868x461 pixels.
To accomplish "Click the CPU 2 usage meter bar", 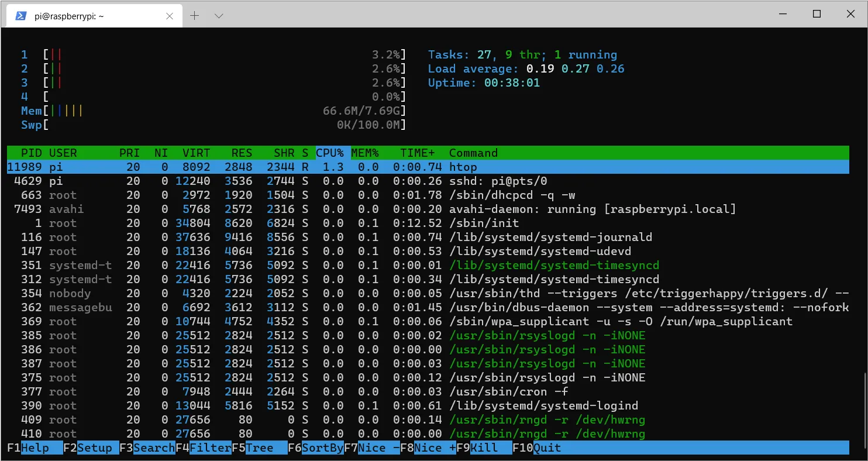I will 225,68.
